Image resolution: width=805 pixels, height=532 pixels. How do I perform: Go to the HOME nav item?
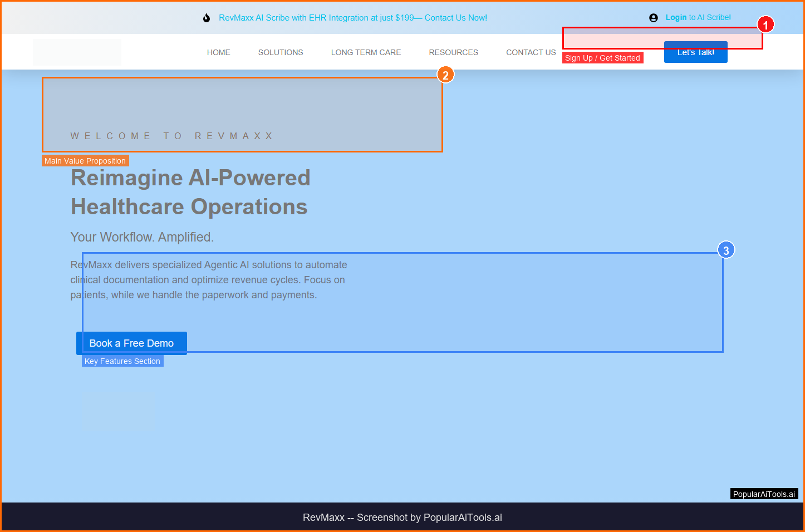(218, 52)
